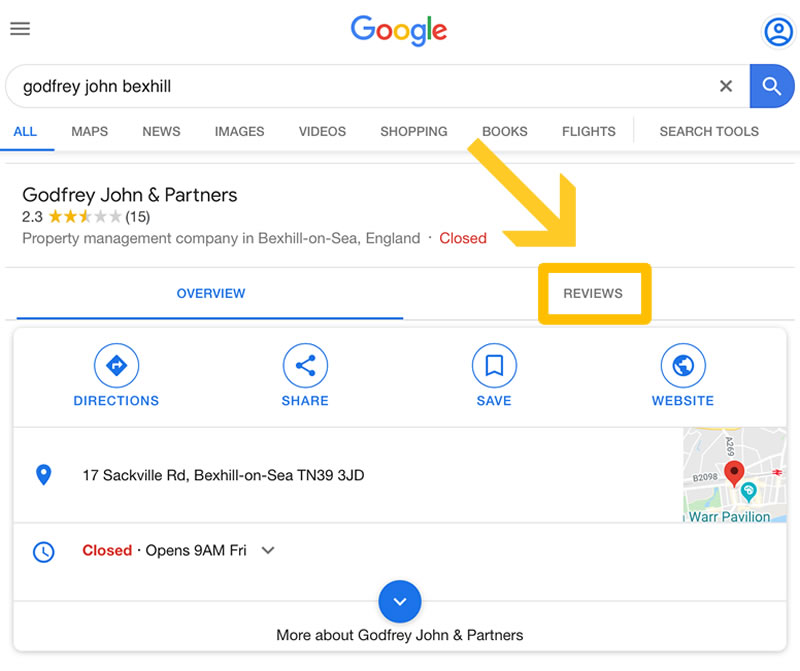This screenshot has height=671, width=800.
Task: Switch to the Maps search tab
Action: pyautogui.click(x=89, y=132)
